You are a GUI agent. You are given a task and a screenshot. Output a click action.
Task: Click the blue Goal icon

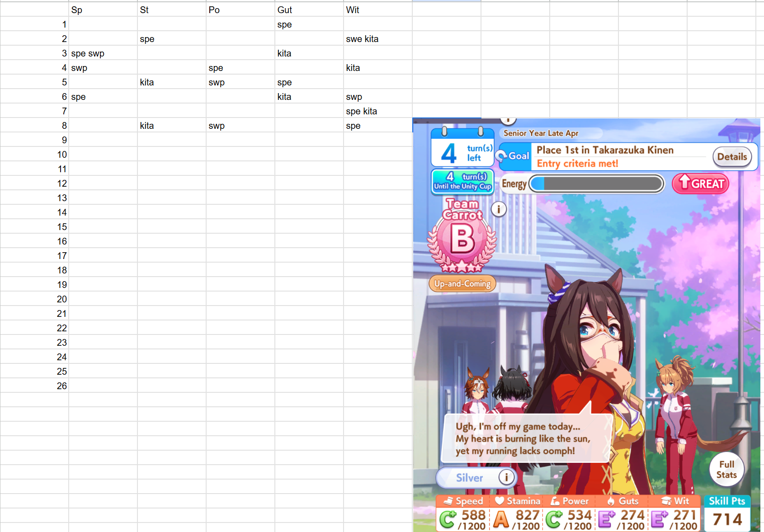pyautogui.click(x=513, y=156)
